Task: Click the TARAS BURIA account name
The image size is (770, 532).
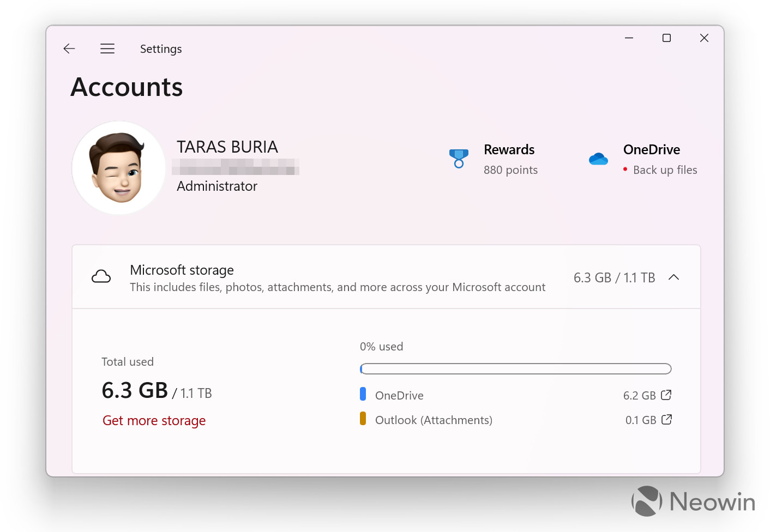Action: [x=227, y=147]
